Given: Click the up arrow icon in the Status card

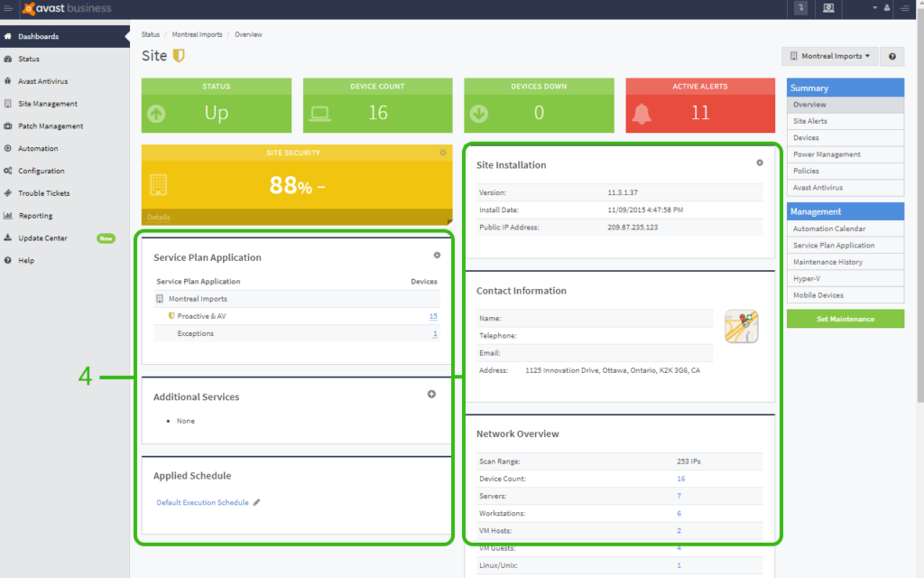Looking at the screenshot, I should (156, 113).
